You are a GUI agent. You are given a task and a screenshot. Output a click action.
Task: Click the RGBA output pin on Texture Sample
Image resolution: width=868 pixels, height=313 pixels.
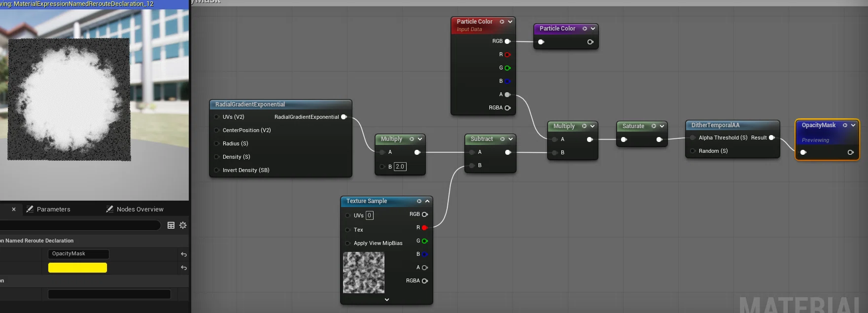tap(424, 281)
